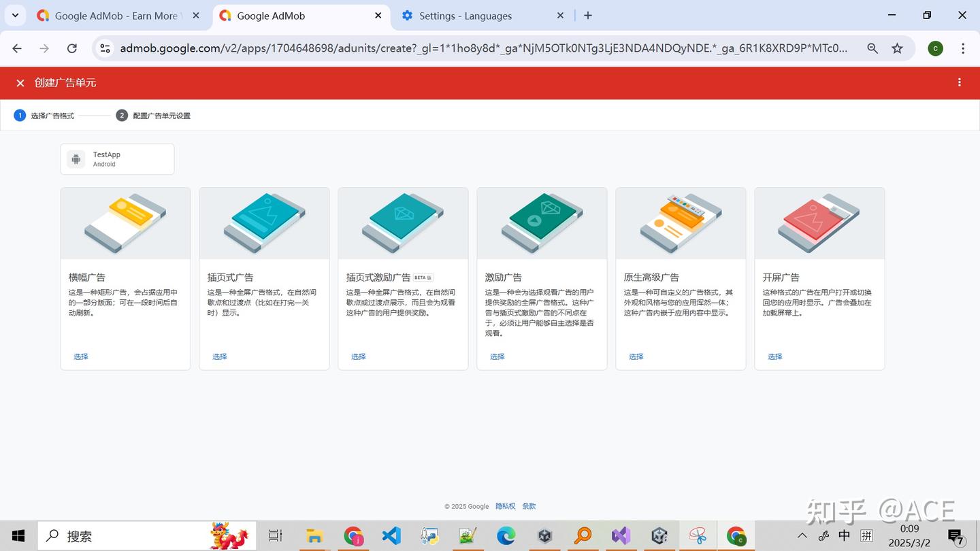Viewport: 980px width, 551px height.
Task: Click the zoom magnifier icon in address bar
Action: pos(872,48)
